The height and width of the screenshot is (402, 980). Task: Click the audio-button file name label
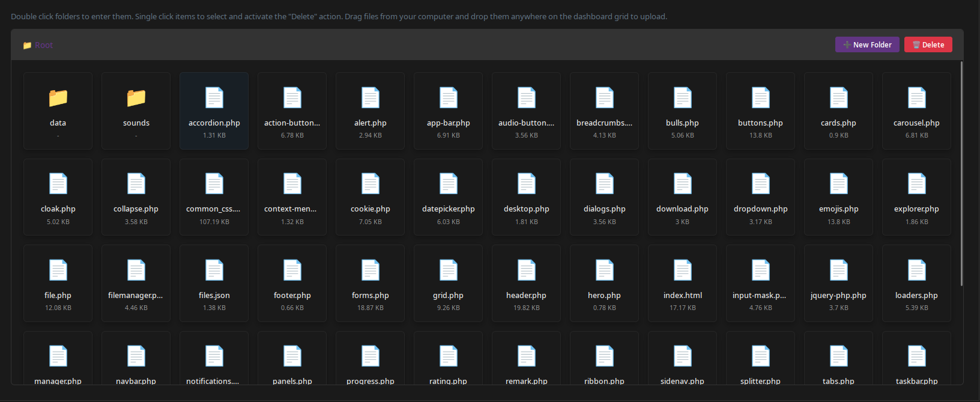tap(527, 123)
